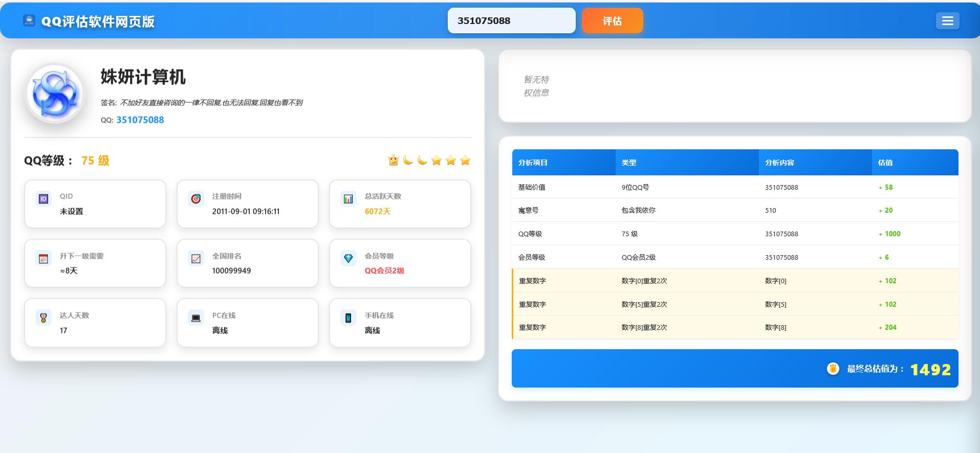
Task: Click the 殊妍计算机 profile avatar
Action: click(x=55, y=94)
